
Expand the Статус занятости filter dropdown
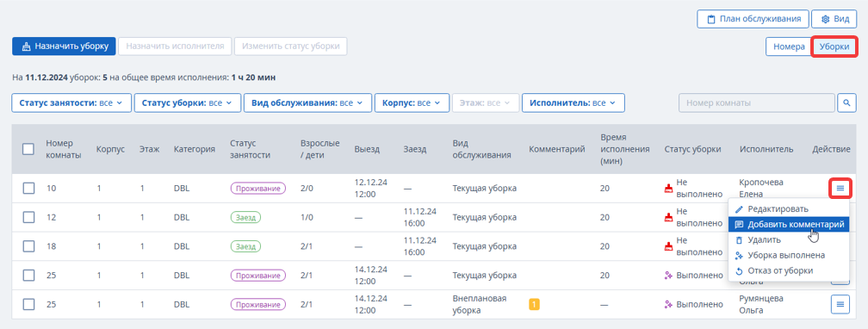point(71,103)
